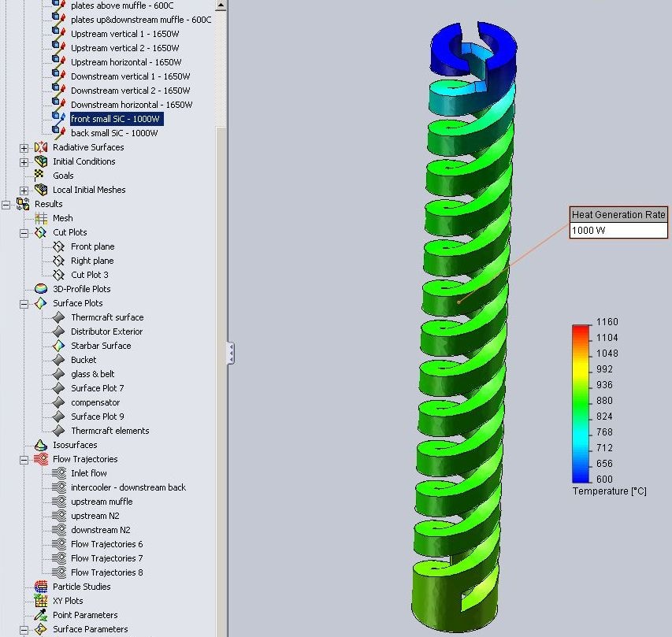Select Flow Trajectories 7
Viewport: 672px width, 637px height.
(x=106, y=558)
